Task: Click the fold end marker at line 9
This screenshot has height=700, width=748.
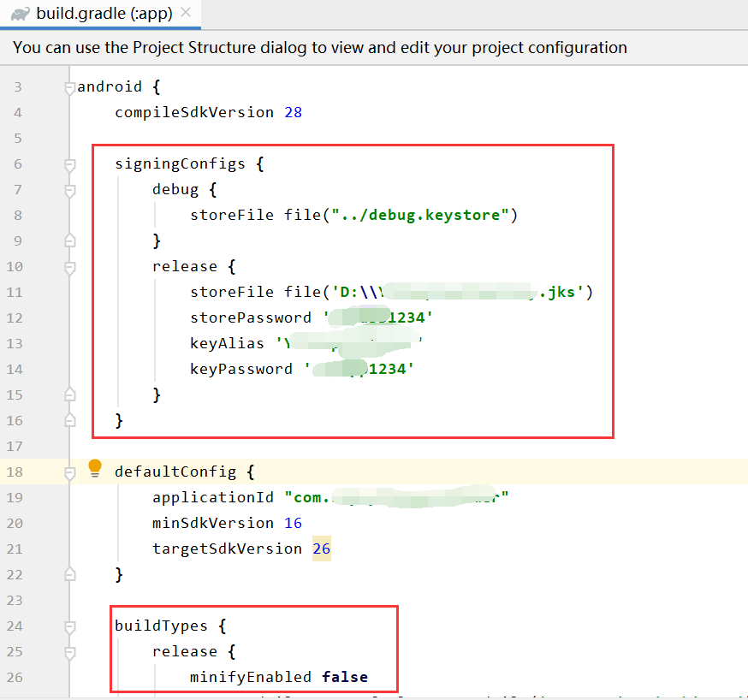Action: click(x=70, y=240)
